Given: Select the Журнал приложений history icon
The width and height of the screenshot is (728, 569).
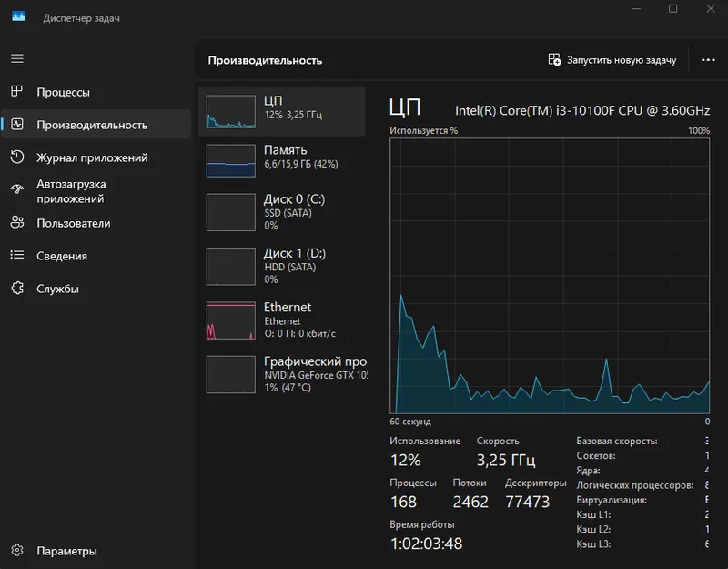Looking at the screenshot, I should [x=17, y=157].
